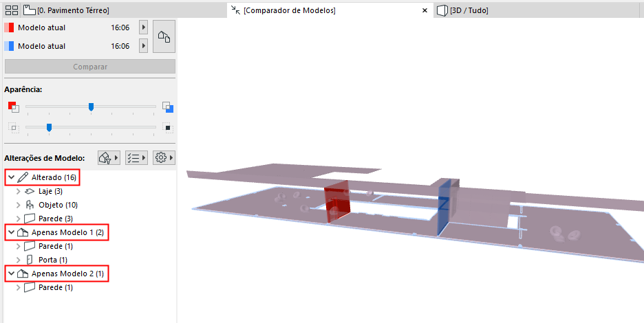
Task: Collapse the Apenas Modelo 1 (2) group
Action: (11, 232)
